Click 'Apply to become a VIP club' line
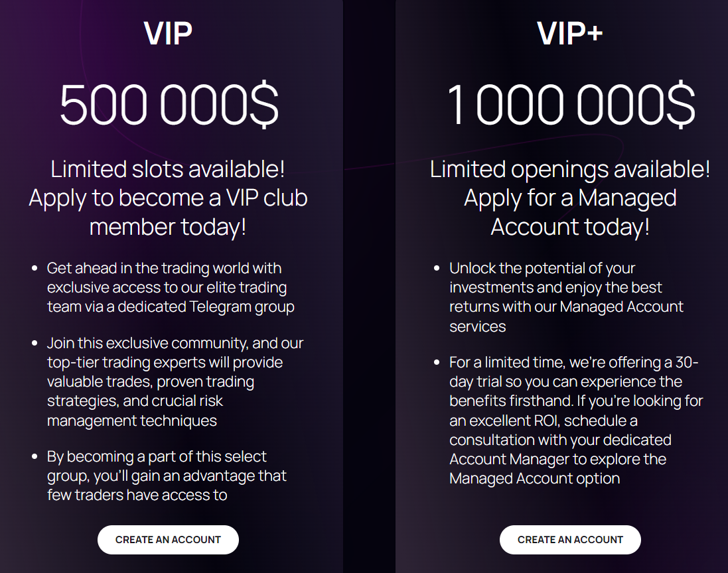 click(x=168, y=198)
